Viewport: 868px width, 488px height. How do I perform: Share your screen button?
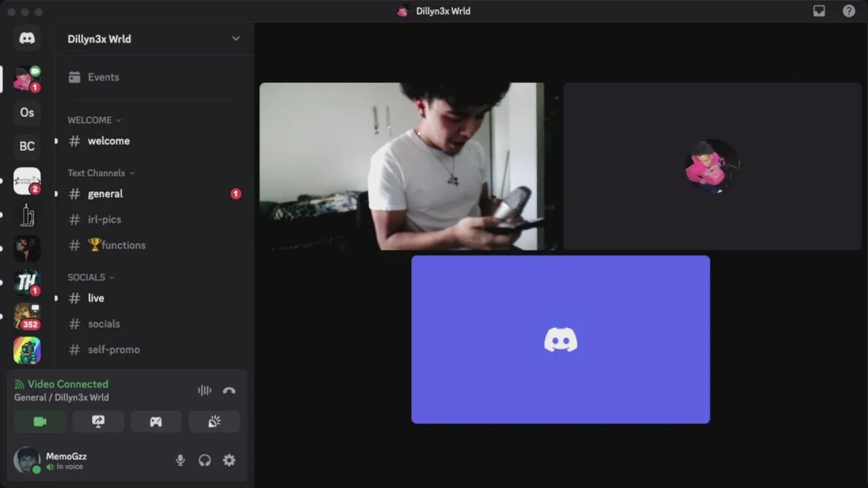click(98, 422)
